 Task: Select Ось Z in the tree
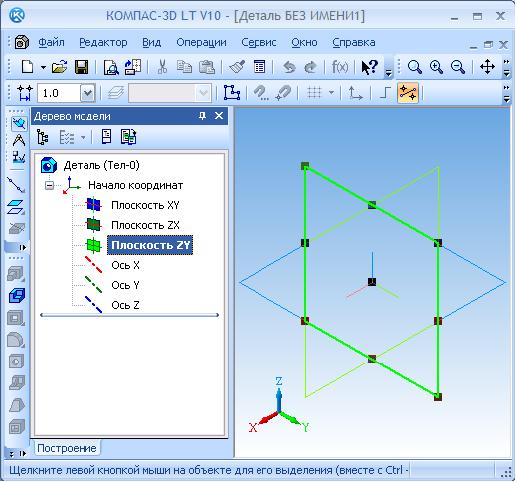pos(125,305)
